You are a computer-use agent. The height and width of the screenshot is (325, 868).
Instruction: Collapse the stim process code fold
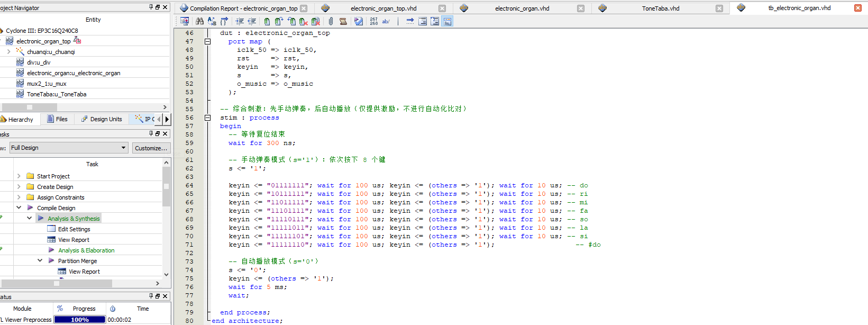(208, 118)
